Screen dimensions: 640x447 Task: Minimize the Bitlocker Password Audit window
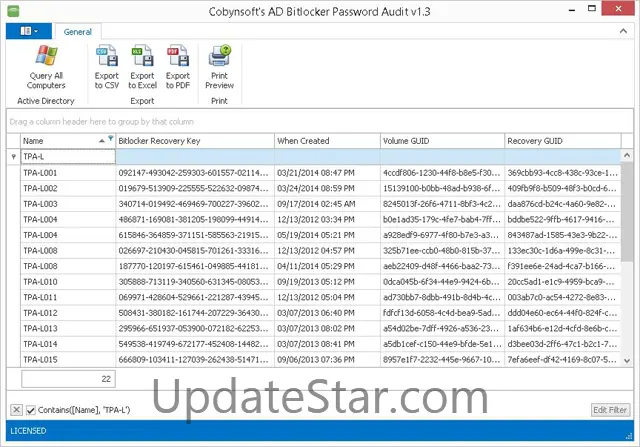[x=572, y=9]
